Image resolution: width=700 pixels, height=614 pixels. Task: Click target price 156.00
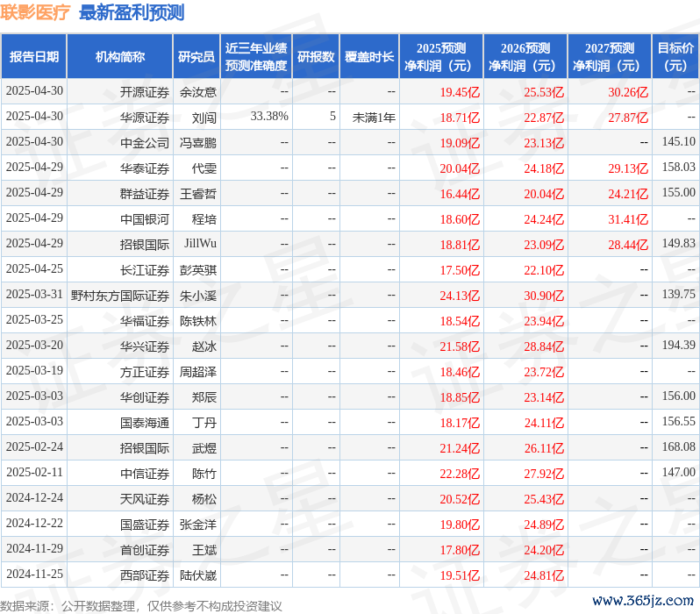pyautogui.click(x=679, y=396)
